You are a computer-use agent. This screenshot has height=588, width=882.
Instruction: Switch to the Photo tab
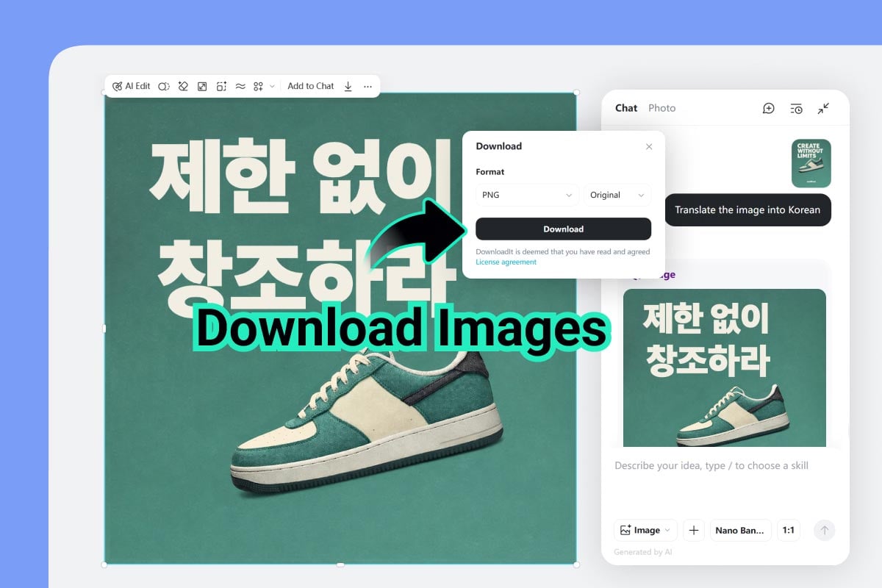[x=662, y=108]
